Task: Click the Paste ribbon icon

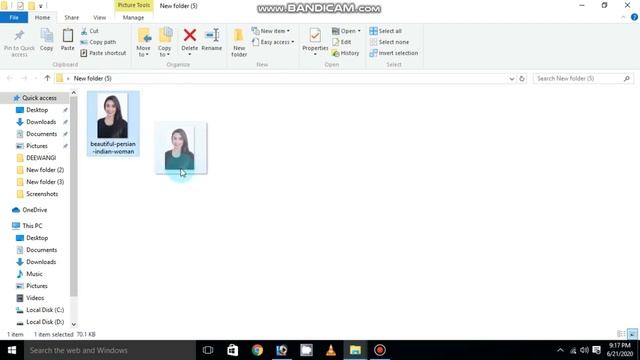Action: click(67, 40)
